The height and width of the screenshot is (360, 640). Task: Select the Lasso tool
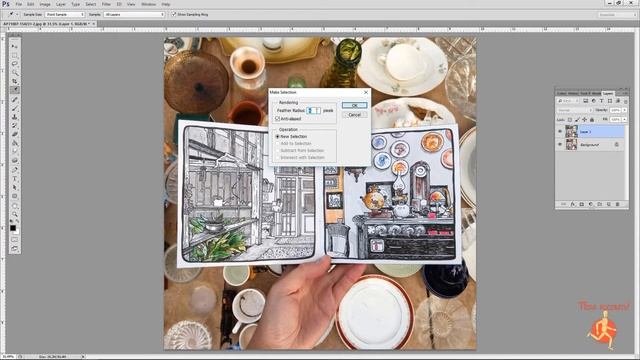click(x=14, y=64)
